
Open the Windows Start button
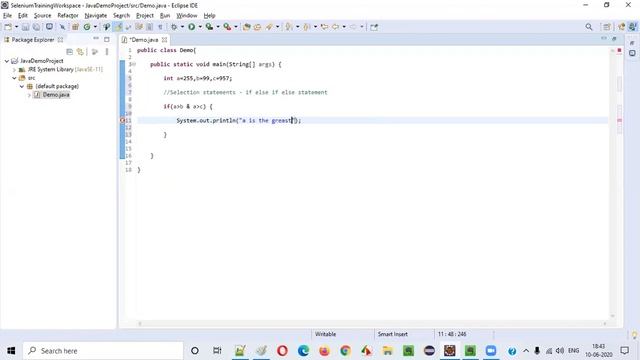point(11,351)
